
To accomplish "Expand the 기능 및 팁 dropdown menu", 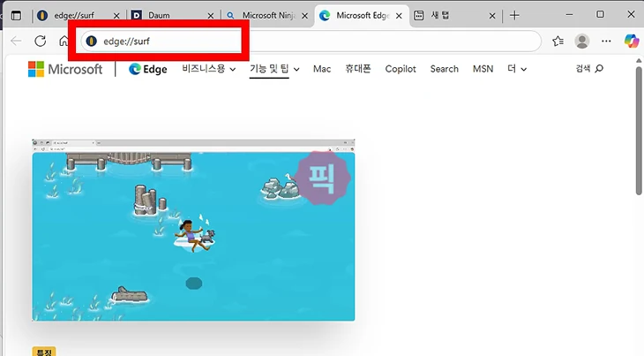I will point(274,69).
